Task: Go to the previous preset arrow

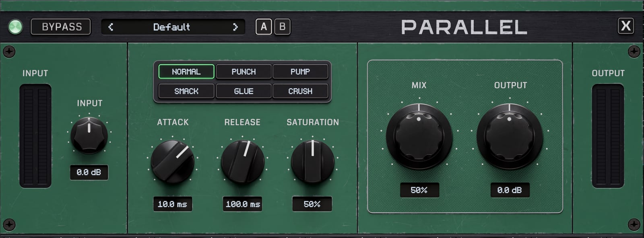Action: click(111, 27)
